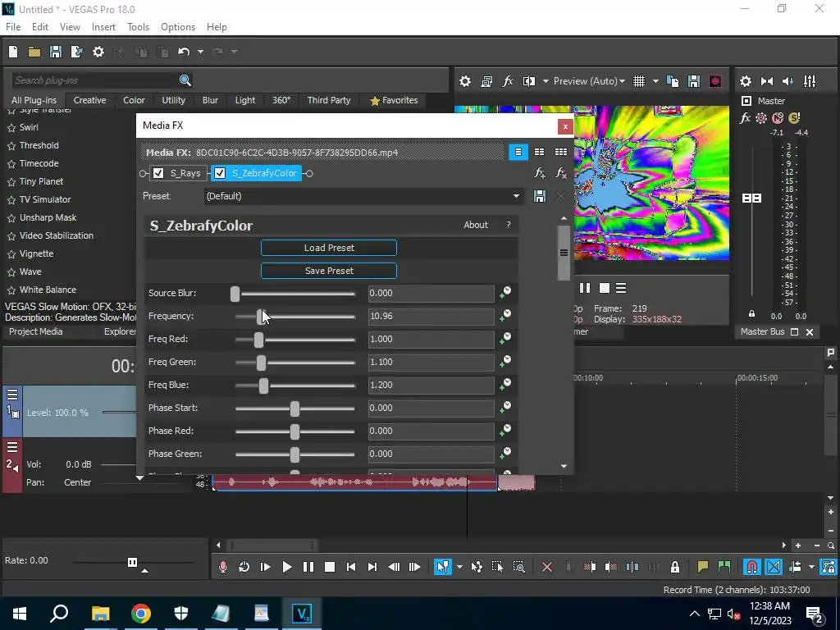Open the Project Media tab
Viewport: 840px width, 630px height.
[x=35, y=331]
